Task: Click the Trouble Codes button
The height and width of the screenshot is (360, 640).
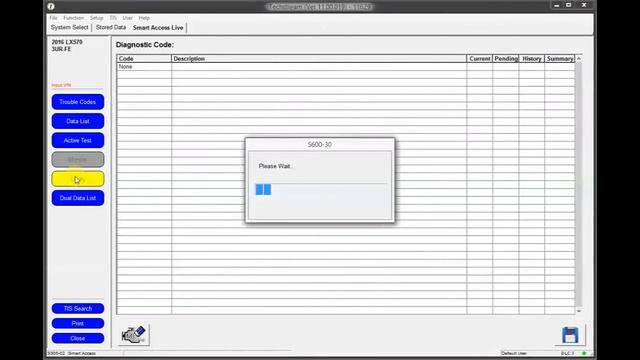Action: coord(78,102)
